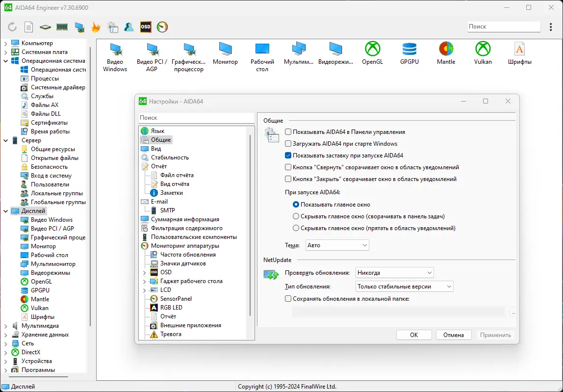Screen dimensions: 563x392
Task: Click the browse button next to folder field
Action: (x=513, y=312)
